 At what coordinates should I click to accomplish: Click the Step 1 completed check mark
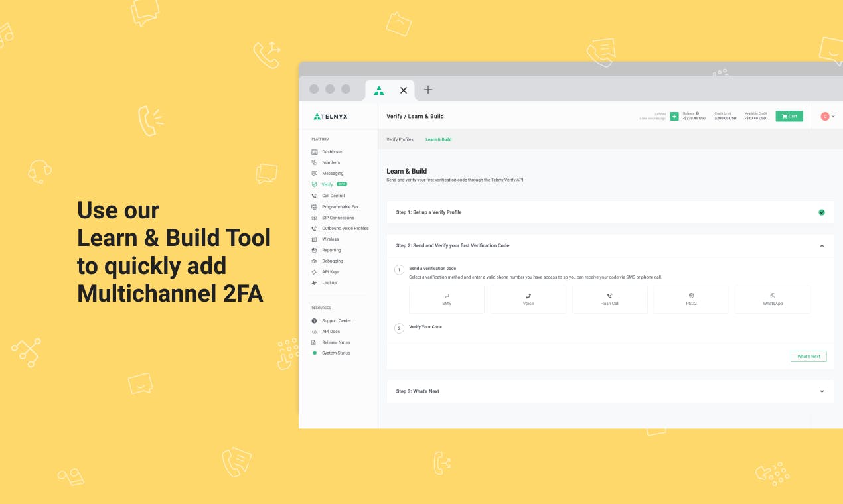[x=822, y=212]
